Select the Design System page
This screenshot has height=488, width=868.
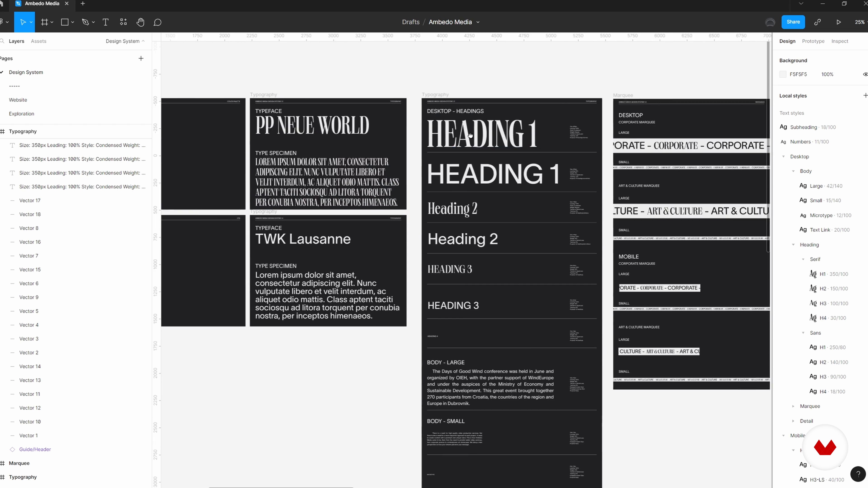click(26, 72)
